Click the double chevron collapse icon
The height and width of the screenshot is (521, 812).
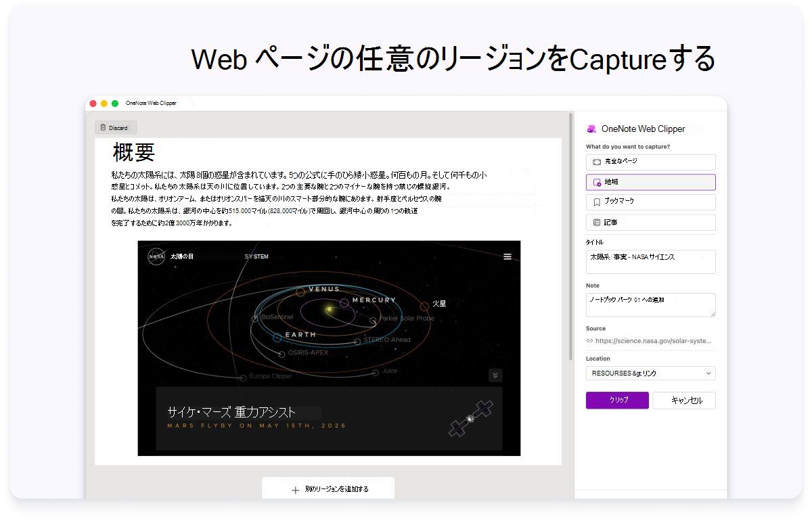[495, 375]
